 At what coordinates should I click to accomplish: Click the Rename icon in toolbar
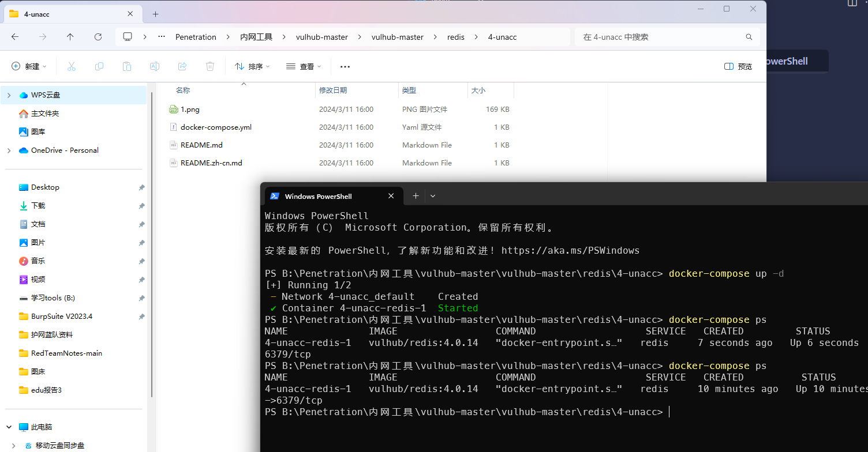155,66
